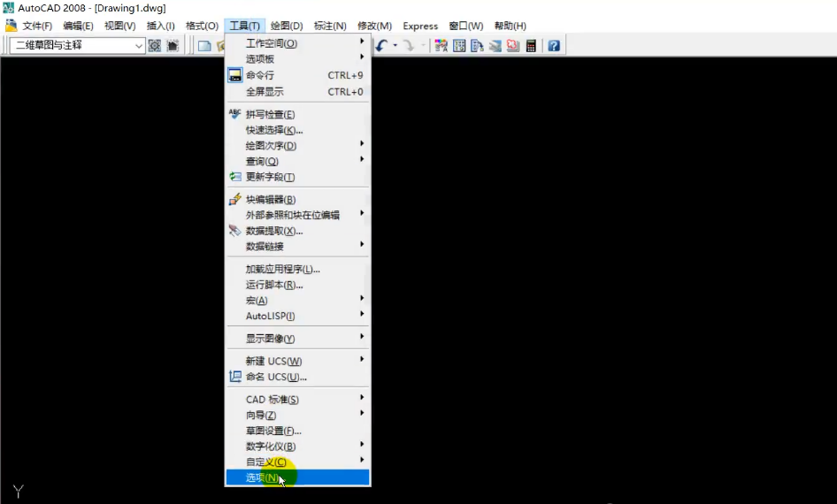
Task: Expand the 宏(A) submenu
Action: pyautogui.click(x=297, y=301)
